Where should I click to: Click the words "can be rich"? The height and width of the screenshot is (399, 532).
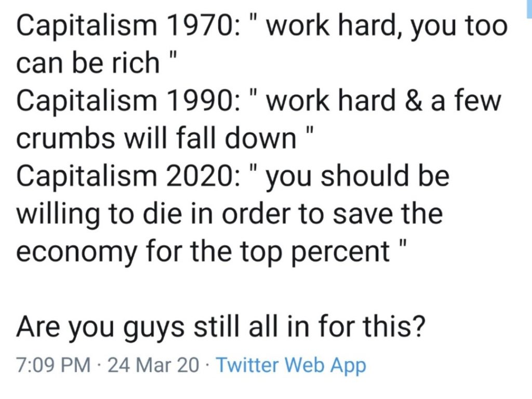(x=87, y=63)
